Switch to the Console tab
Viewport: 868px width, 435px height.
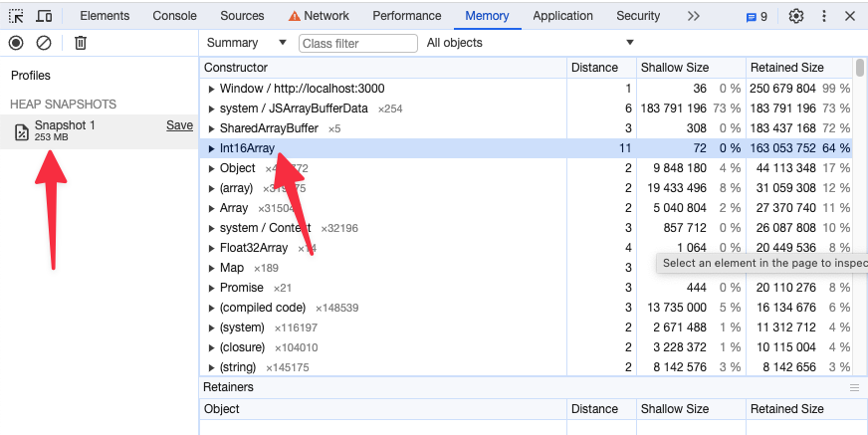click(174, 16)
